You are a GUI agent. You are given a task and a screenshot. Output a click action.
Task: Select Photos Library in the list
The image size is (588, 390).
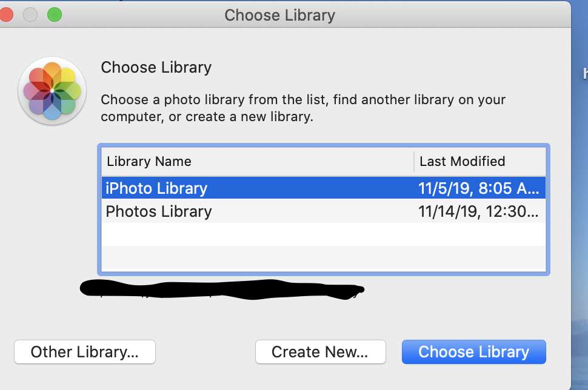click(159, 211)
